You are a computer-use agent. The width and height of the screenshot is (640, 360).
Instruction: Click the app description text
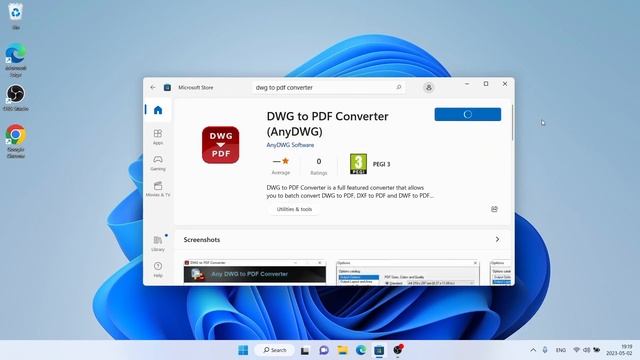[x=350, y=191]
